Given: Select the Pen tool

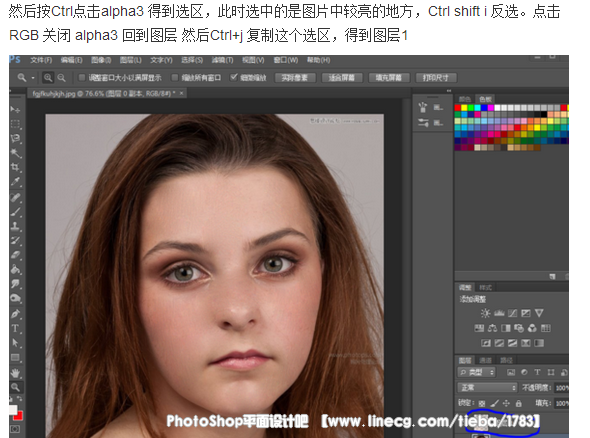Looking at the screenshot, I should 15,313.
